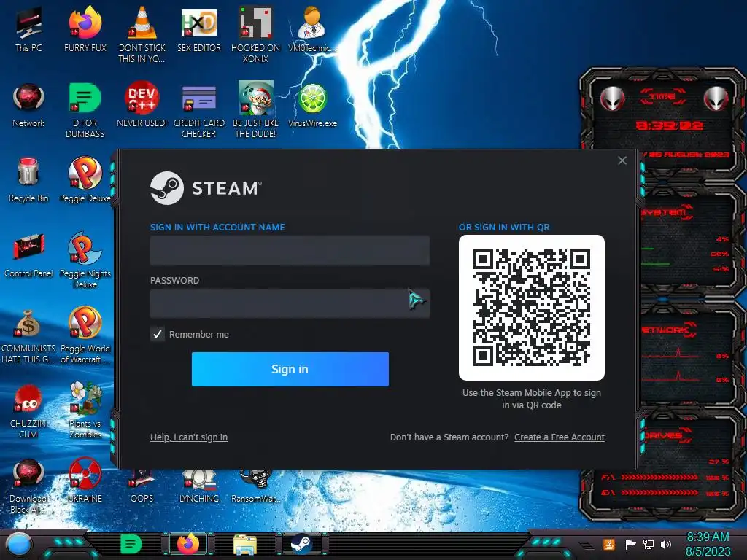Image resolution: width=747 pixels, height=560 pixels.
Task: Open the Download Black alien icon
Action: 28,486
